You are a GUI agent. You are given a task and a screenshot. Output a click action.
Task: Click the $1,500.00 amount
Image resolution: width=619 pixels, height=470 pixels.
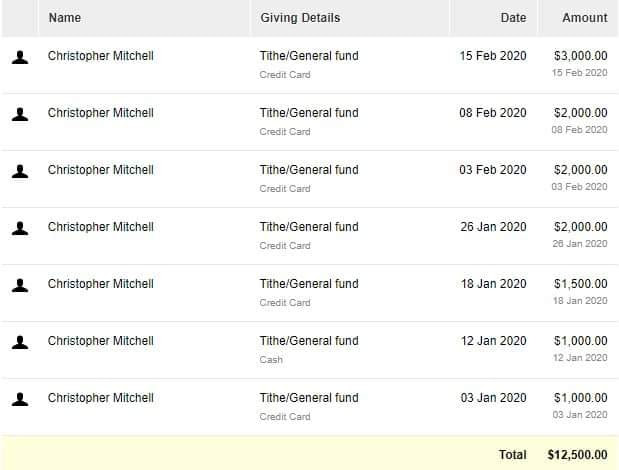coord(580,284)
